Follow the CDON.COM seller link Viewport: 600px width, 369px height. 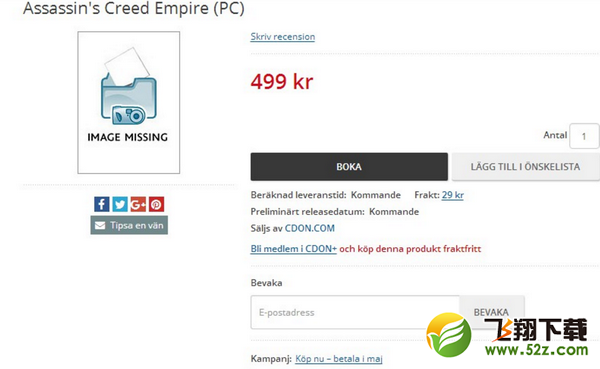coord(310,229)
